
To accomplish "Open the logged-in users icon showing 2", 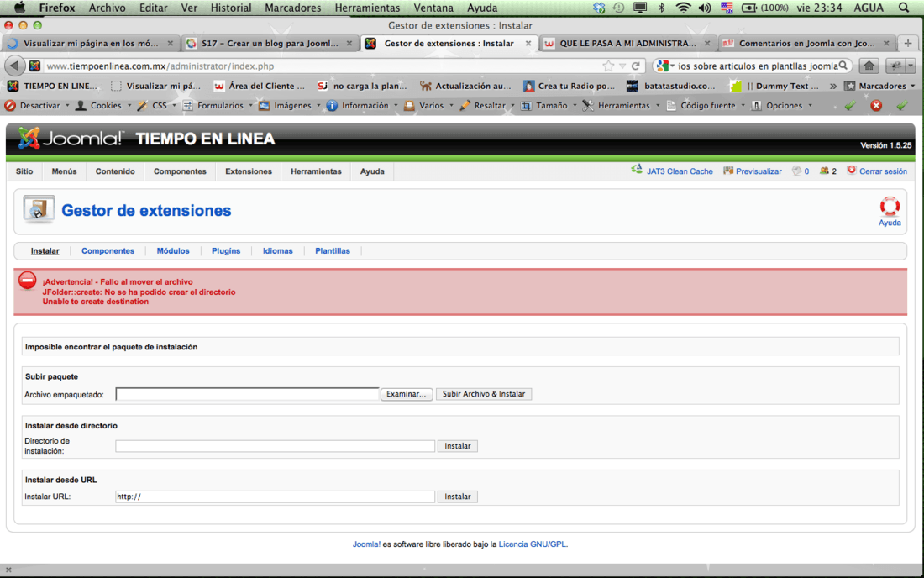I will 824,171.
